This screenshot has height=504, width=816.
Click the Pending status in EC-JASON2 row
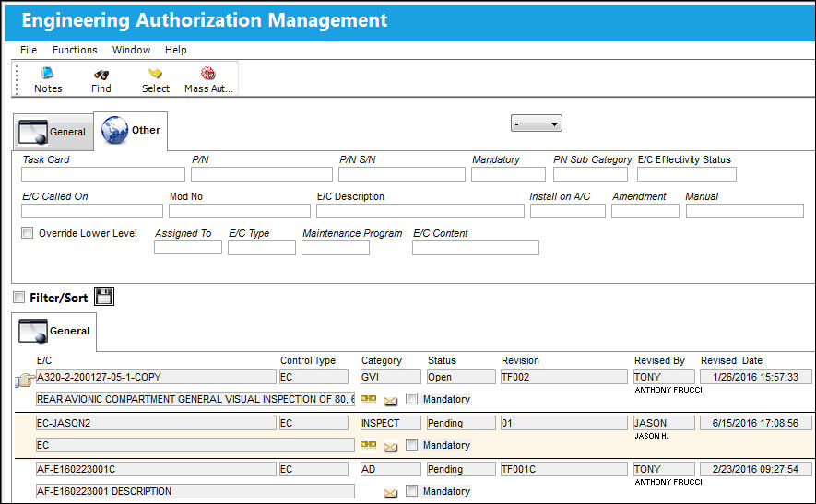point(461,423)
